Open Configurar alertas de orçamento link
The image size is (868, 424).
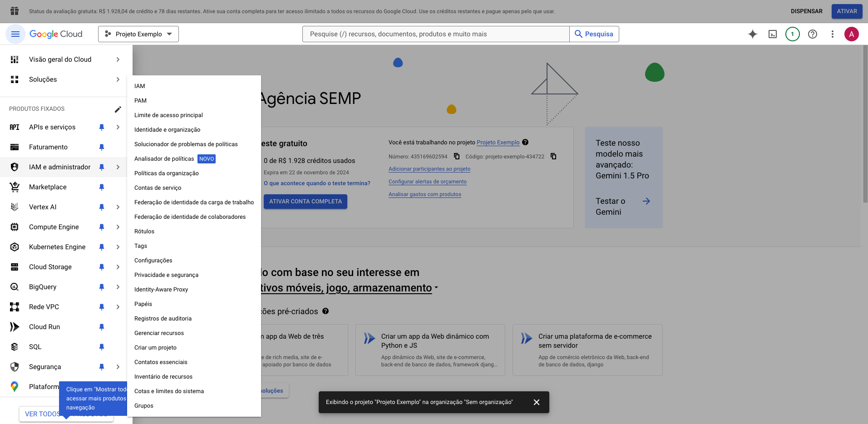[x=427, y=182]
